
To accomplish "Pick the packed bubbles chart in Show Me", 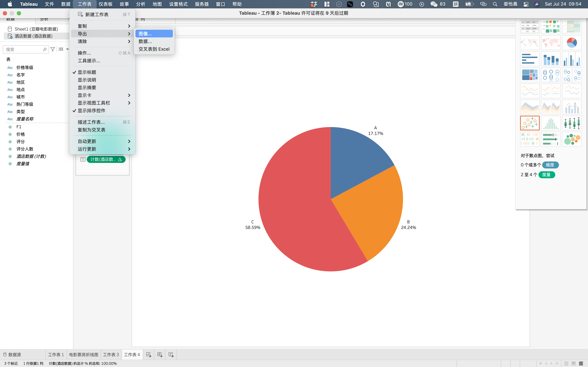I will pos(572,139).
